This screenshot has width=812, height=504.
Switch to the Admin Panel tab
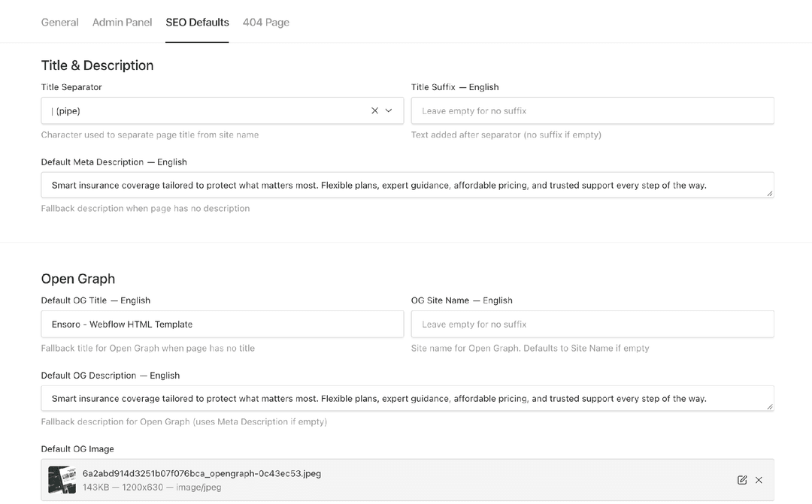(123, 23)
